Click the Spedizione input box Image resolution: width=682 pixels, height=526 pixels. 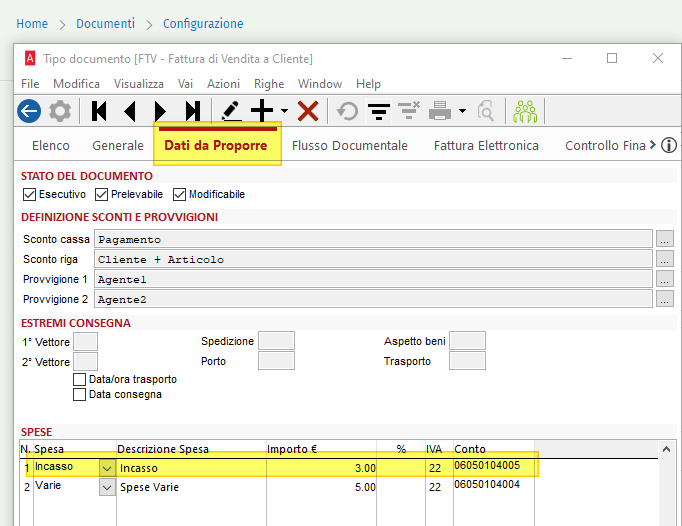[276, 341]
